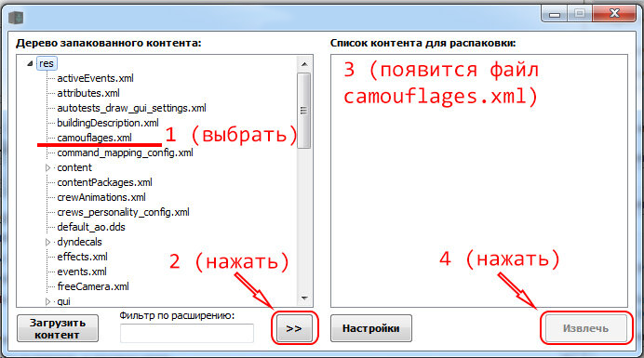Select default_ao.dds file
644x358 pixels.
coord(91,227)
